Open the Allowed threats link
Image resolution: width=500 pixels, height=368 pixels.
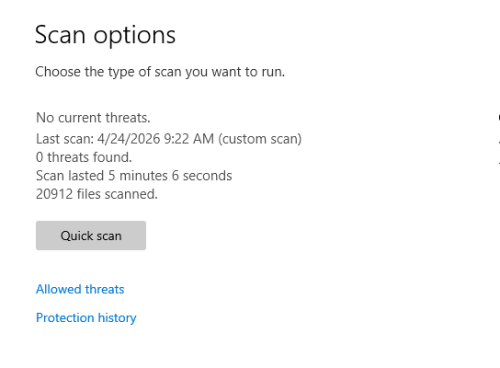[x=80, y=289]
